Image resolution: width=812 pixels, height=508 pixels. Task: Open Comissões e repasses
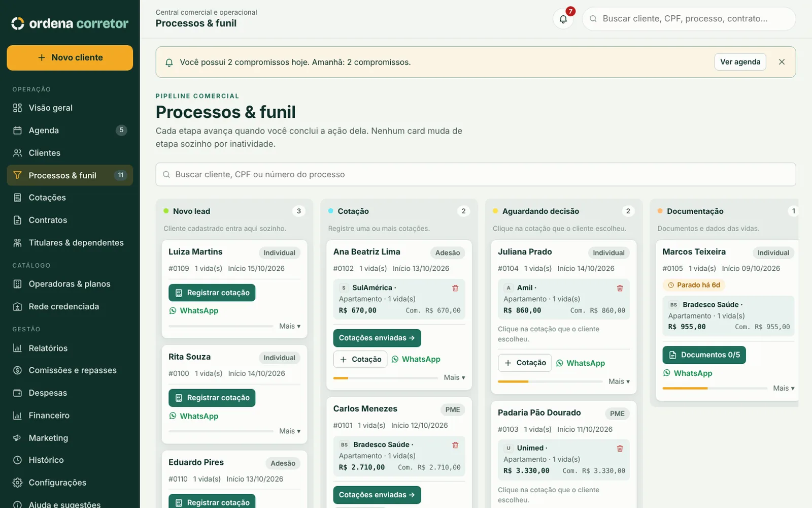pyautogui.click(x=70, y=370)
